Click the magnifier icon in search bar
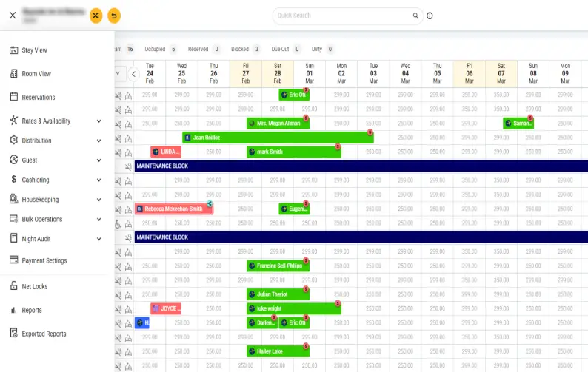 [x=415, y=15]
